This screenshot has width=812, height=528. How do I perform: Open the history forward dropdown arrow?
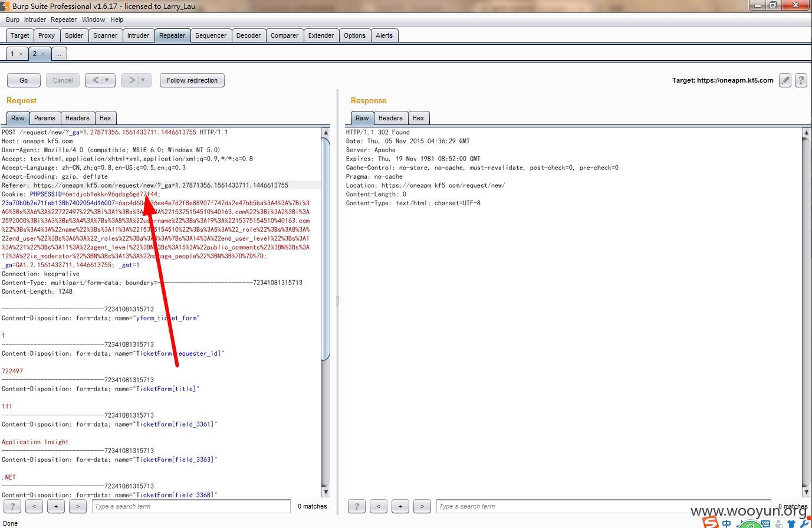143,80
